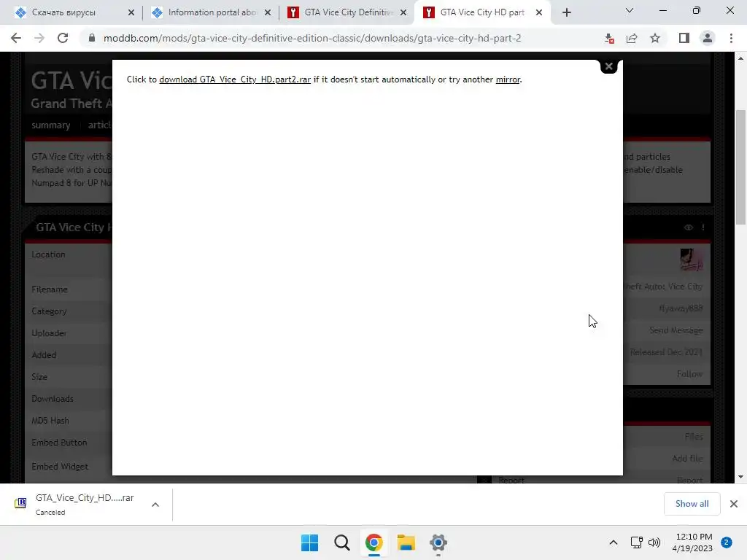
Task: Close the Скачать вирусы tab
Action: point(131,12)
